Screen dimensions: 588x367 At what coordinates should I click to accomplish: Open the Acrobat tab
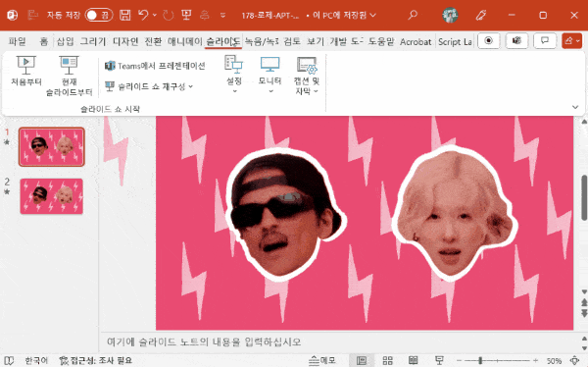(416, 41)
